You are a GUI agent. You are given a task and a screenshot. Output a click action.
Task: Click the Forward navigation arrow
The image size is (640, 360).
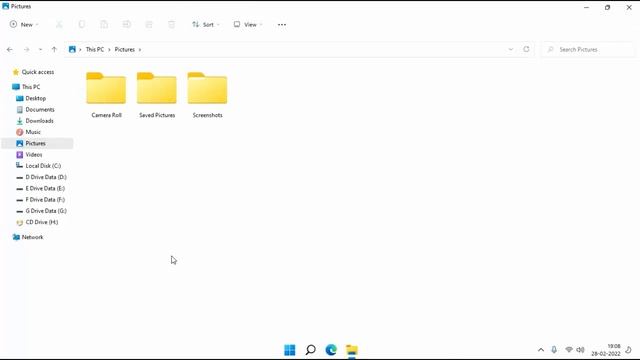pos(27,49)
